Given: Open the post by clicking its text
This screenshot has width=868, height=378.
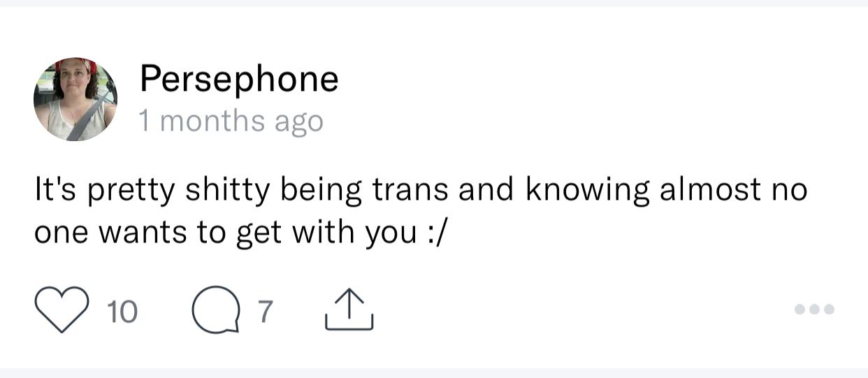Looking at the screenshot, I should (421, 211).
